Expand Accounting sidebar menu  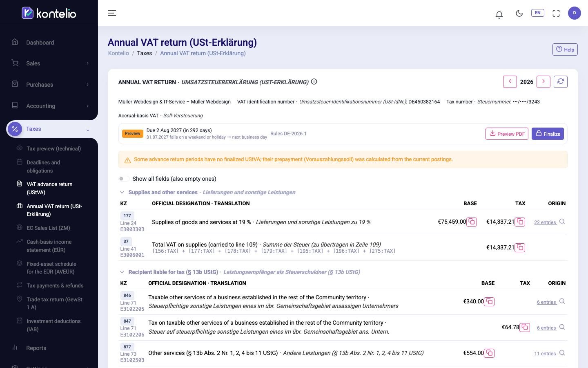point(49,106)
